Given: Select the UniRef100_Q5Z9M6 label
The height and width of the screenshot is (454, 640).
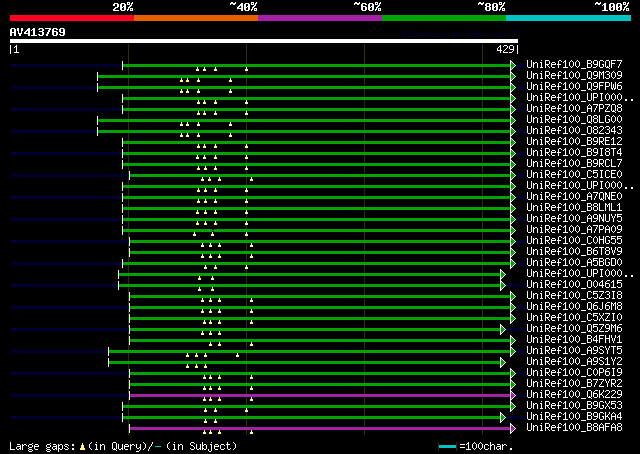Looking at the screenshot, I should (574, 329).
